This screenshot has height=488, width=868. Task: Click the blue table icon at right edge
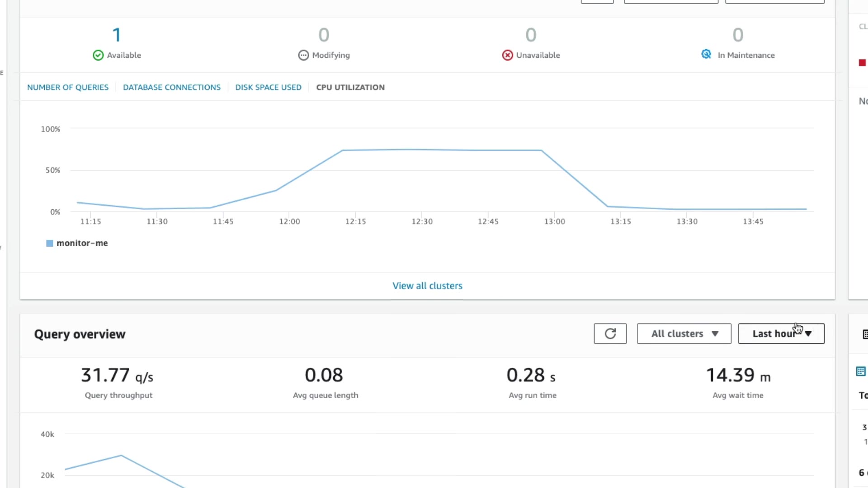(861, 371)
